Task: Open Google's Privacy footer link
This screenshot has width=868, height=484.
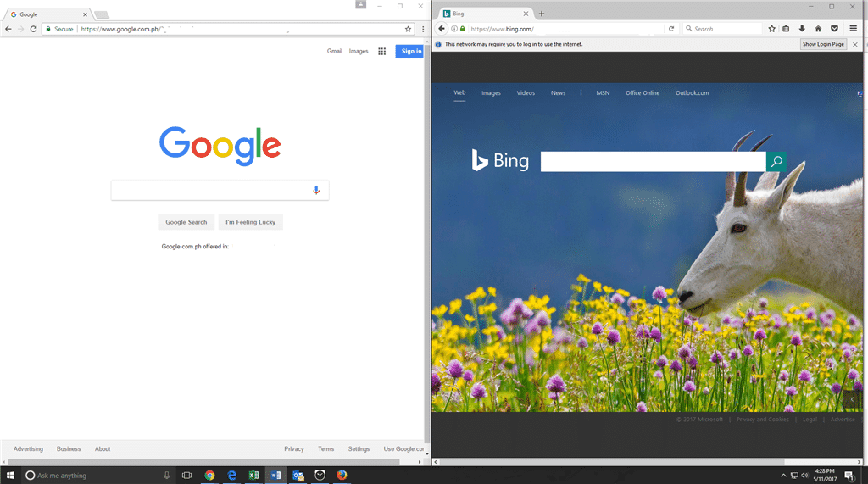Action: tap(294, 449)
